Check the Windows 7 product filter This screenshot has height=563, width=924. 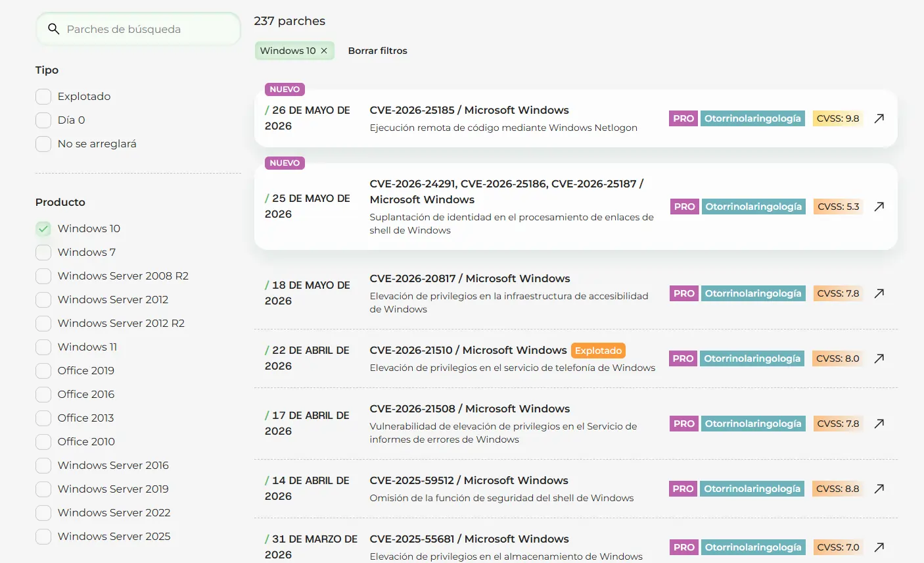point(43,253)
